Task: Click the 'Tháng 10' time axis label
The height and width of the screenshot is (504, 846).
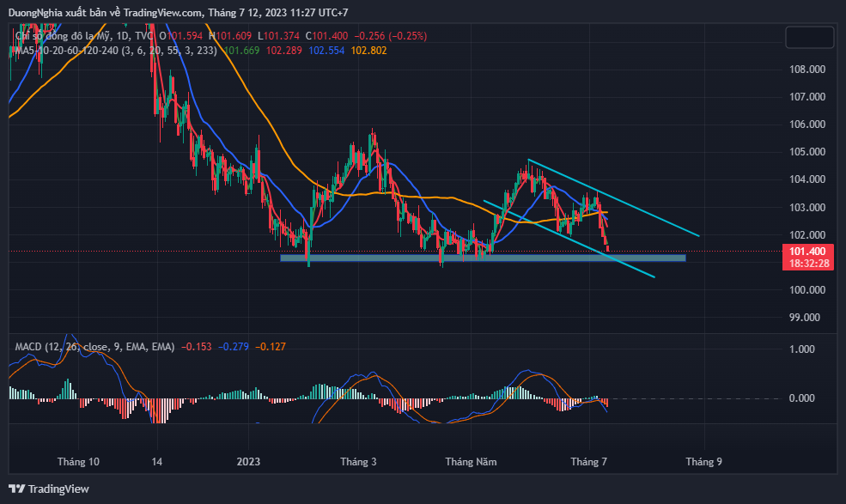Action: click(x=78, y=462)
